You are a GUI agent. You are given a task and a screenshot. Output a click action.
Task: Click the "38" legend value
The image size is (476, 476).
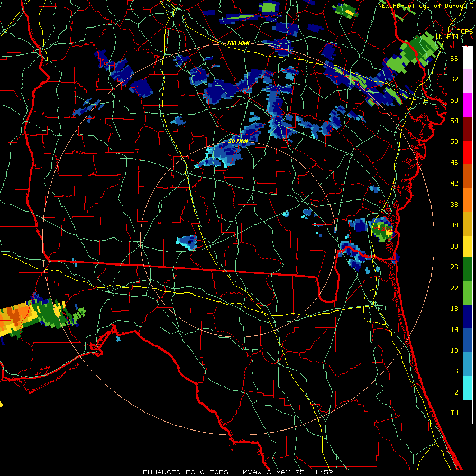click(454, 204)
